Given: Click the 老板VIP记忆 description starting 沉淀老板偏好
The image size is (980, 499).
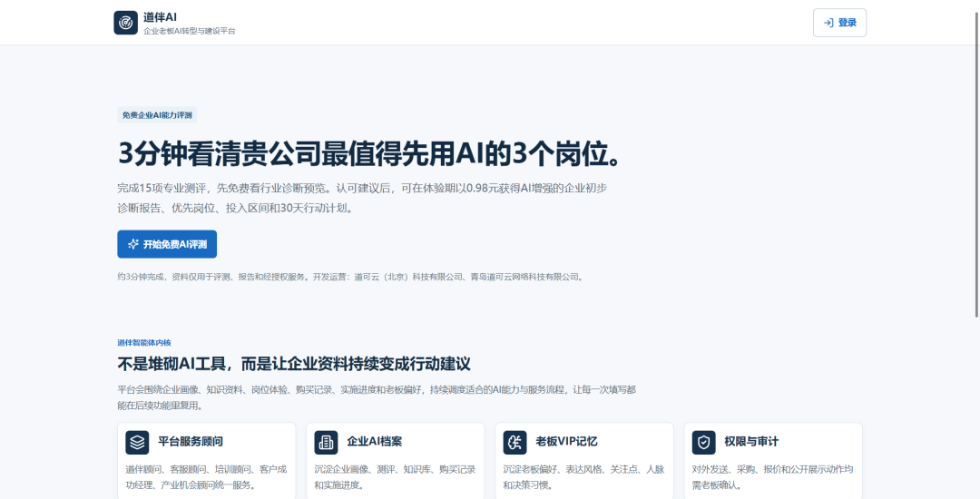Looking at the screenshot, I should click(583, 476).
